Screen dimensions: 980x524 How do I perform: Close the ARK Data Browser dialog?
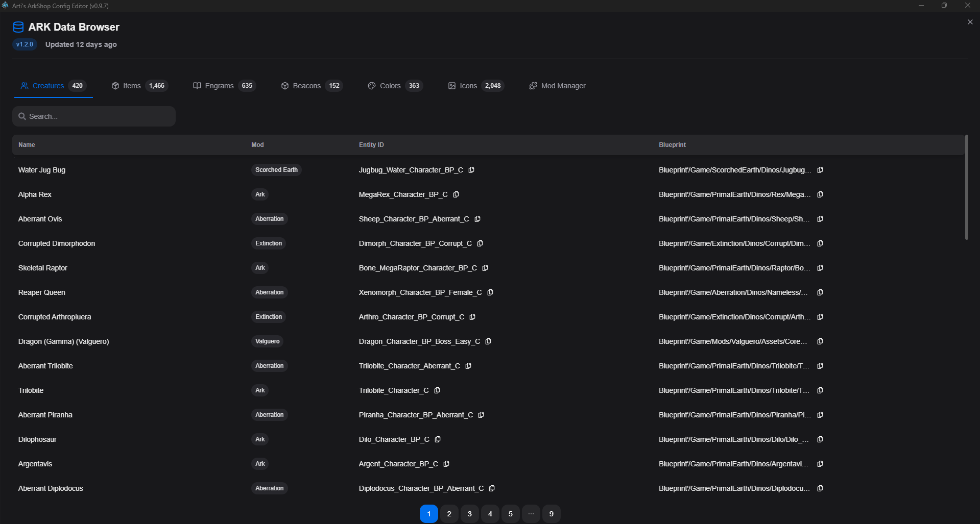(970, 22)
